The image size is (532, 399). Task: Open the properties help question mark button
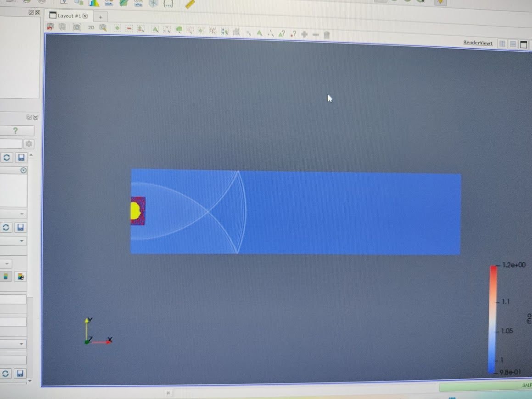coord(16,130)
